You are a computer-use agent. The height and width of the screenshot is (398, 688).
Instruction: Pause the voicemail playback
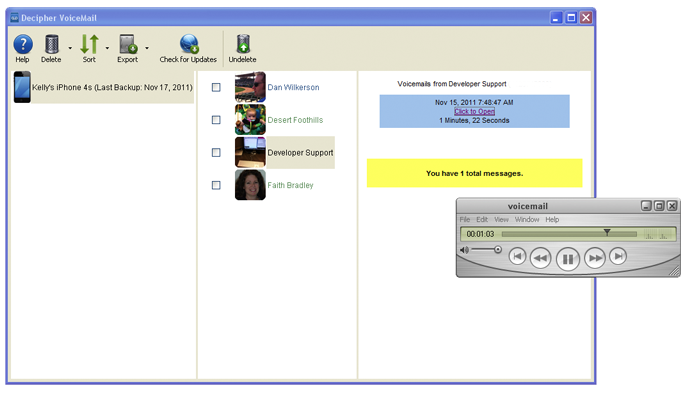568,259
